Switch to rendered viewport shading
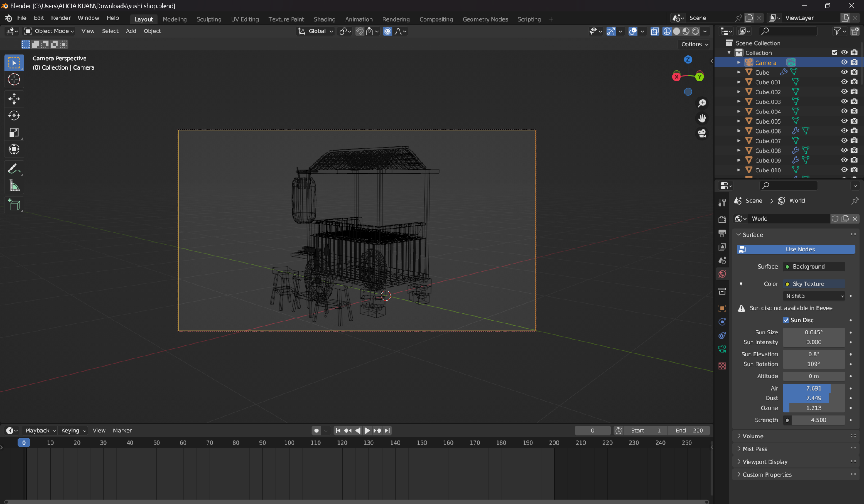This screenshot has width=864, height=504. pyautogui.click(x=695, y=31)
